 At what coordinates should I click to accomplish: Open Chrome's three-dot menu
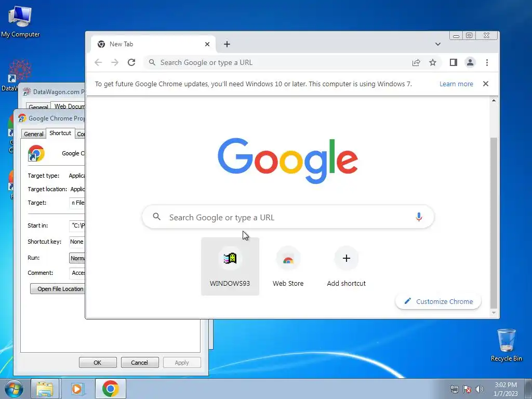click(x=487, y=62)
